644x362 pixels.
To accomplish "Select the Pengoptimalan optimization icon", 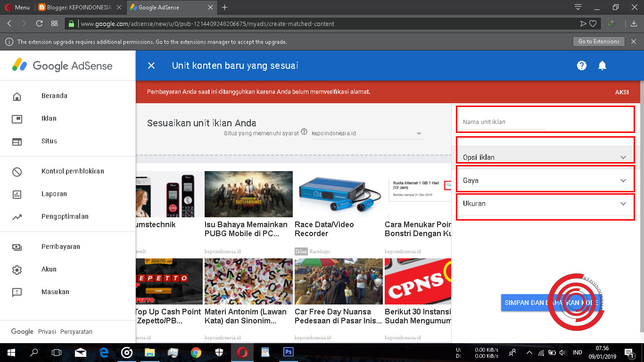I will [x=17, y=216].
